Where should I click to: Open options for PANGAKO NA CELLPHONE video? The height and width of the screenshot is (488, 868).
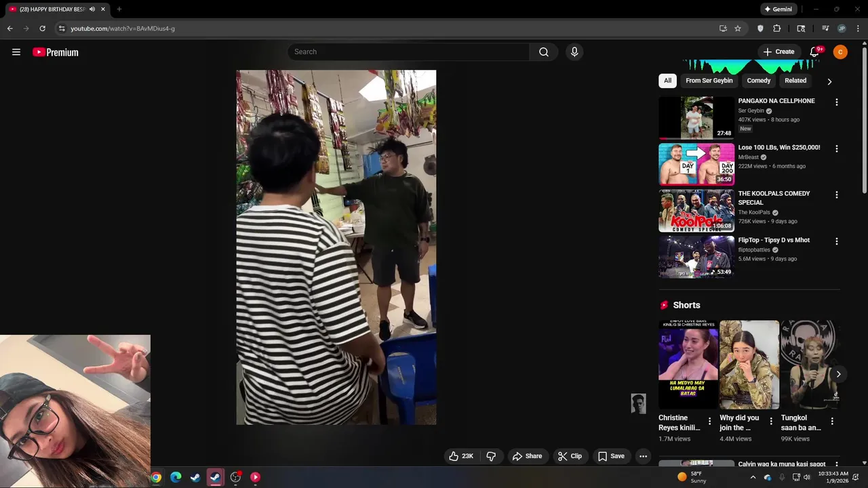[x=836, y=102]
